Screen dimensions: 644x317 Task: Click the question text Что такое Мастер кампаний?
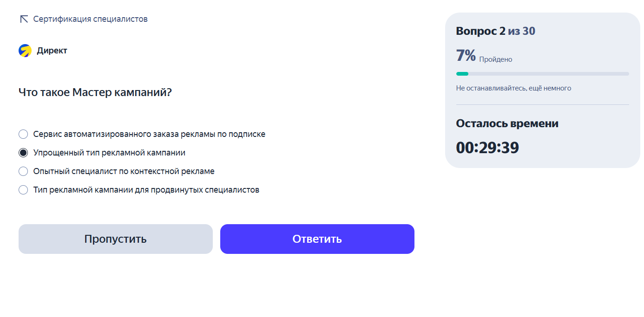point(95,92)
